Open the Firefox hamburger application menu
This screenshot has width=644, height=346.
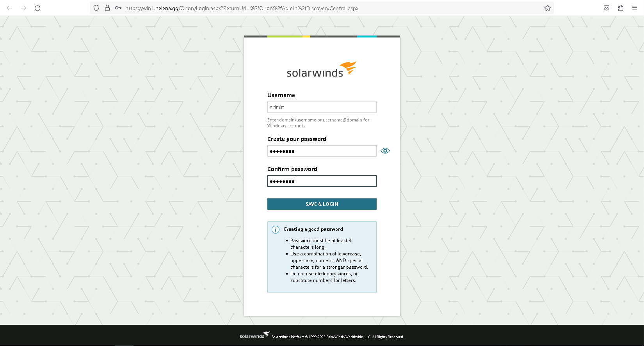pyautogui.click(x=635, y=8)
